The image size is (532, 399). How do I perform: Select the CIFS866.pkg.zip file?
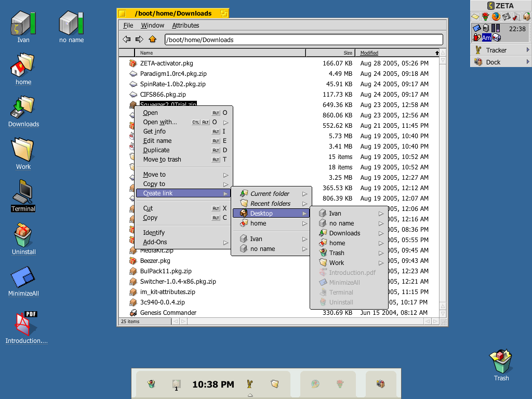163,95
